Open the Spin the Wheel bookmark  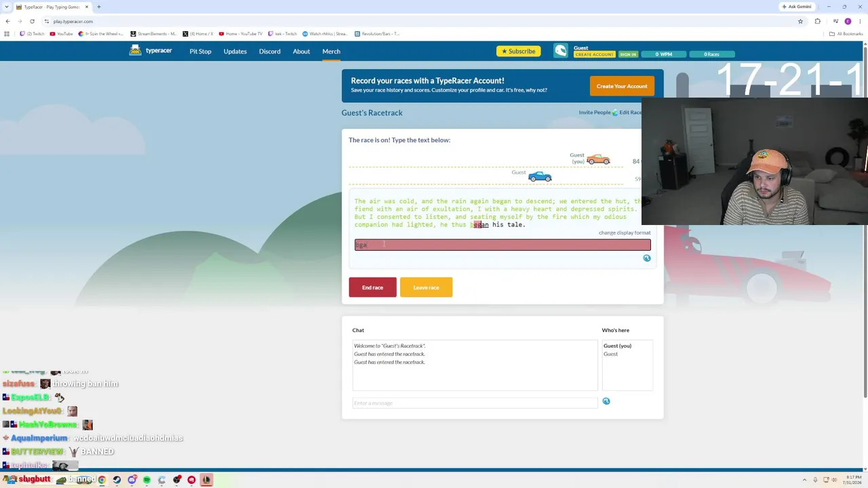pyautogui.click(x=101, y=34)
